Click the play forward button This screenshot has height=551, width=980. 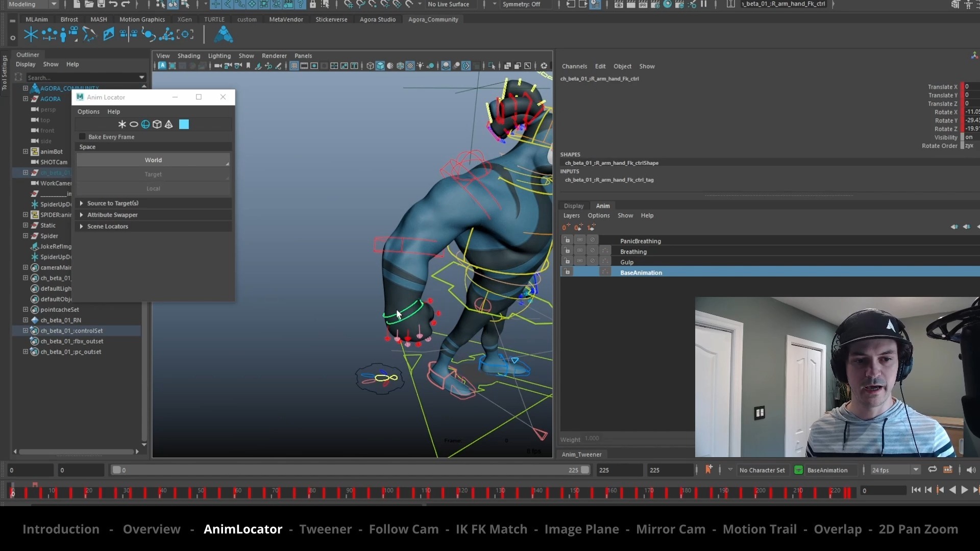click(964, 490)
